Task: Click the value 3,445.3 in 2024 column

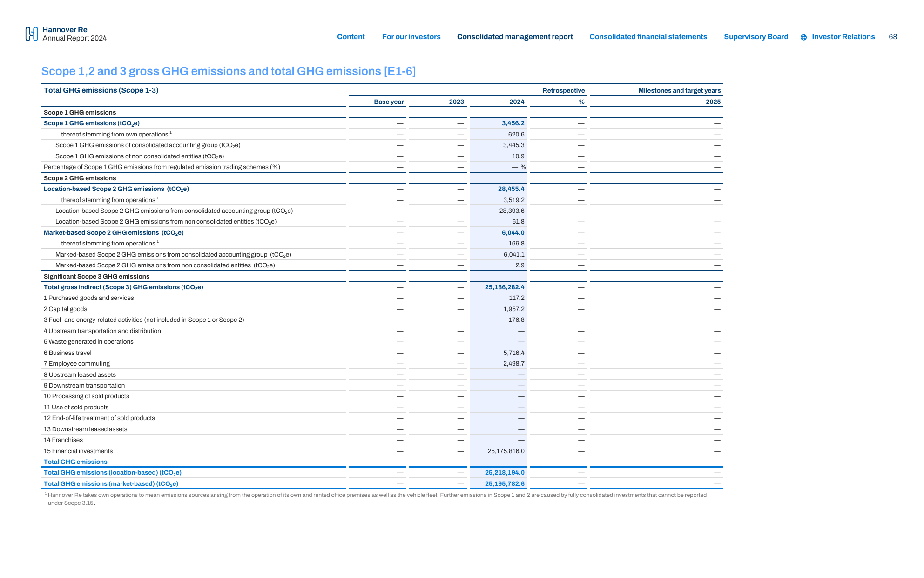Action: (513, 145)
